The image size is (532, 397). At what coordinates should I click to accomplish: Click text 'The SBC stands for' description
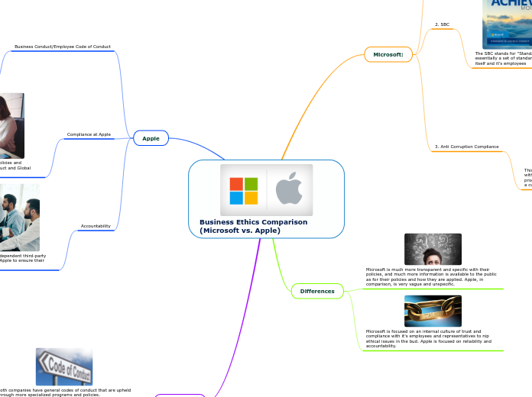tap(504, 58)
